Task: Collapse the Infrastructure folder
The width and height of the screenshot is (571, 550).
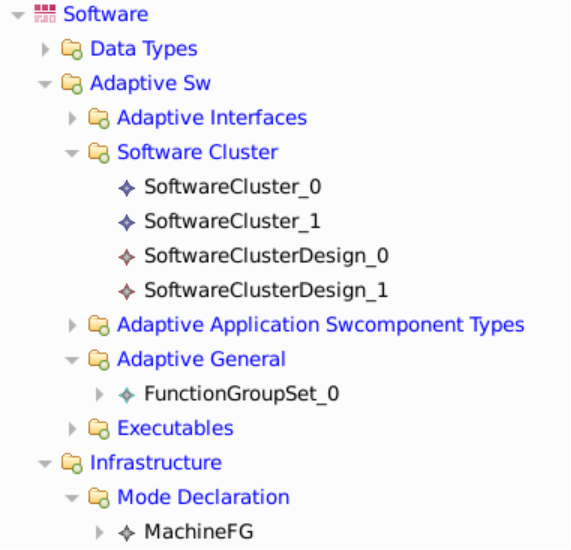Action: [45, 464]
